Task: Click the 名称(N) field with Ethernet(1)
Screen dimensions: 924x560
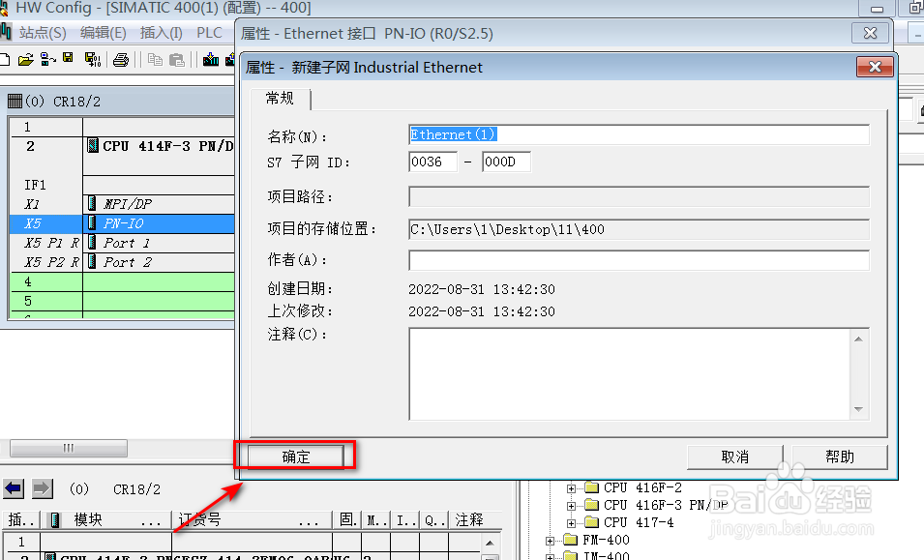Action: tap(639, 134)
